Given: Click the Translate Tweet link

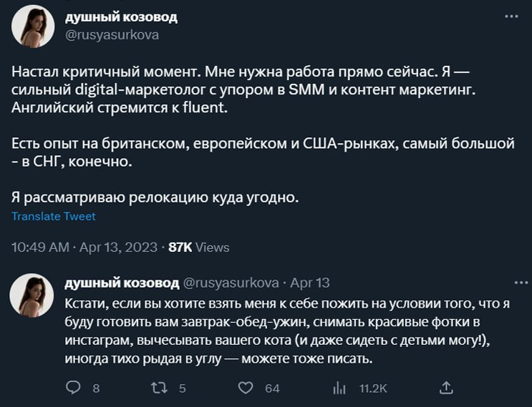Looking at the screenshot, I should pos(54,216).
